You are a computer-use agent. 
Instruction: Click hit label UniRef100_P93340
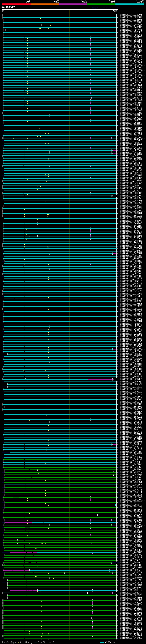click(131, 323)
